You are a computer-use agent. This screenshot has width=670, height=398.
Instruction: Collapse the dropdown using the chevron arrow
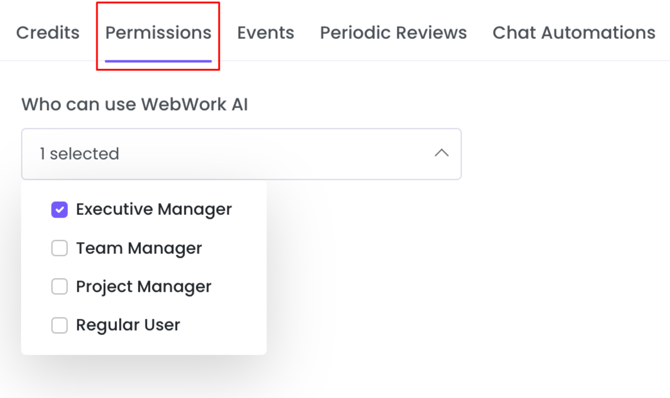click(441, 153)
